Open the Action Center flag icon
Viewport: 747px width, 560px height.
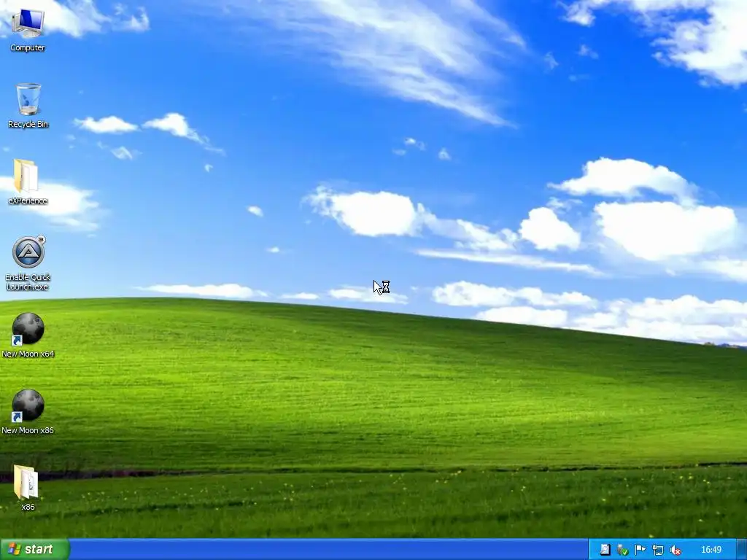tap(640, 550)
